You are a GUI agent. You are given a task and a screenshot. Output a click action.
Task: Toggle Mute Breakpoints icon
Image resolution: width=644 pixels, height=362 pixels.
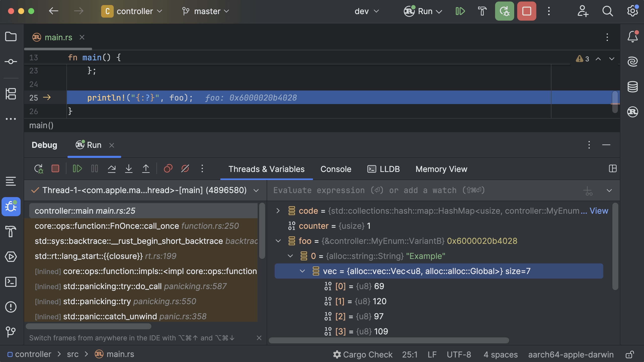tap(185, 169)
